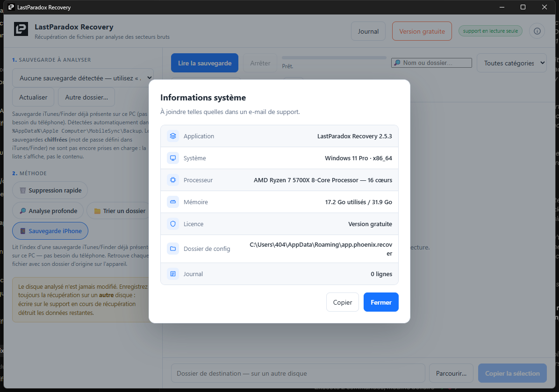
Task: Click the Système monitor icon
Action: click(x=173, y=158)
